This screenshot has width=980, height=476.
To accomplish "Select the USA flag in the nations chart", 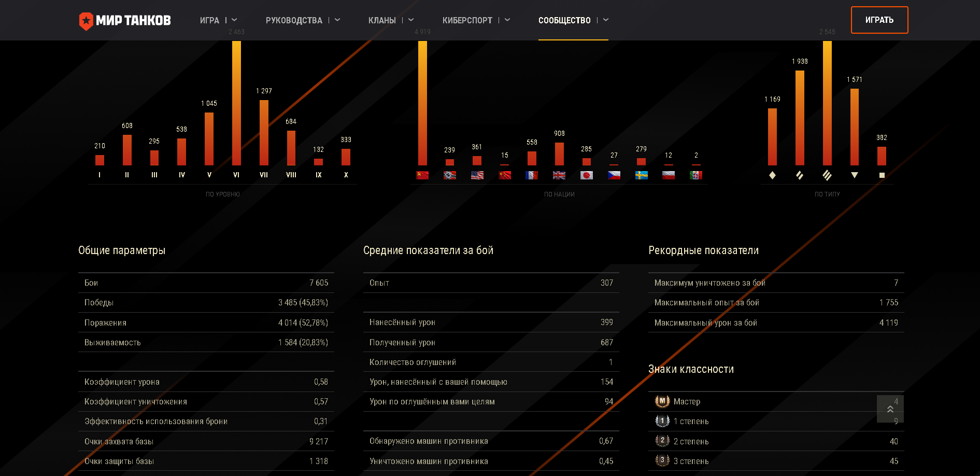I will coord(477,175).
